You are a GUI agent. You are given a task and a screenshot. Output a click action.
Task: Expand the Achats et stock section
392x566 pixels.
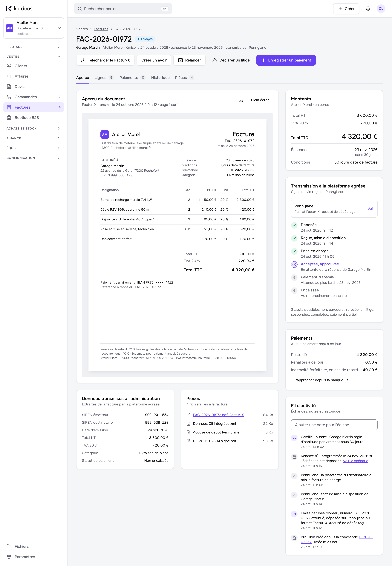(x=34, y=128)
